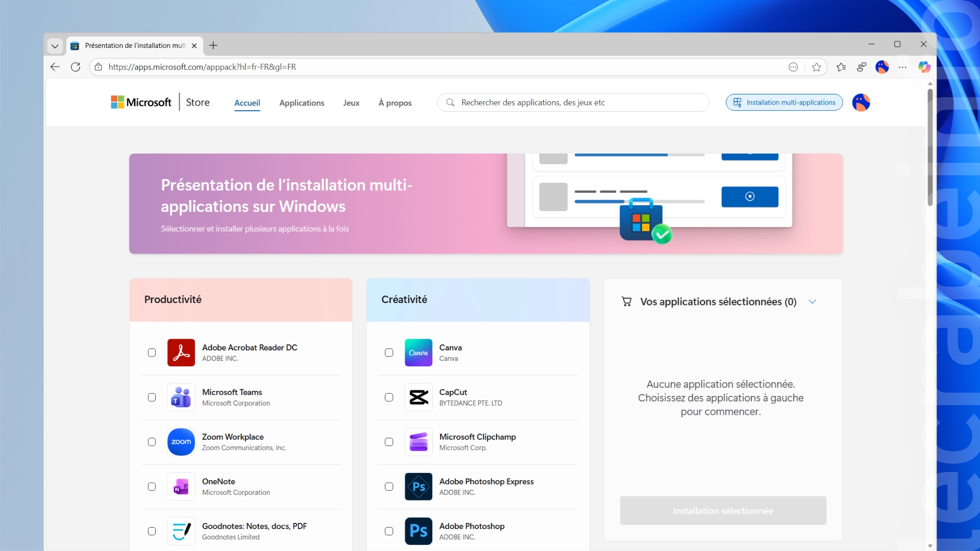
Task: Click Installation multi-applications button
Action: tap(784, 103)
